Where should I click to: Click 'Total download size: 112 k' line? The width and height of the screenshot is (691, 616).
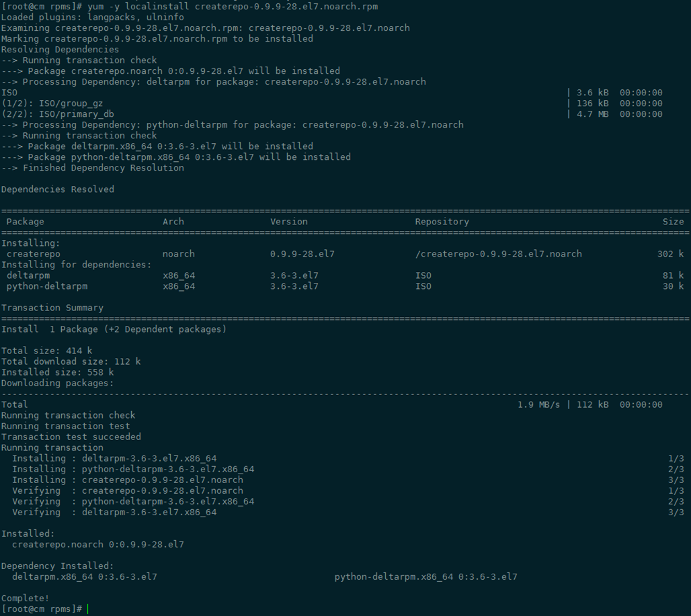pyautogui.click(x=71, y=361)
